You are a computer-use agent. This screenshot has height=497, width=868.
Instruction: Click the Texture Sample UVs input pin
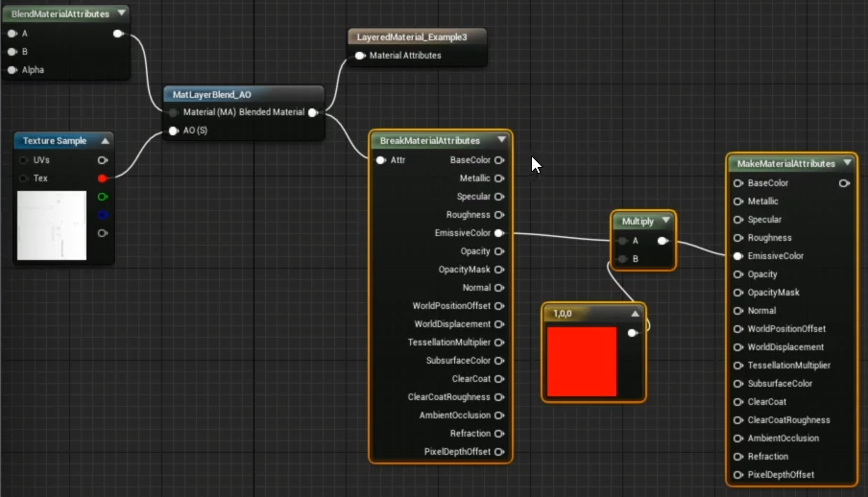tap(23, 160)
